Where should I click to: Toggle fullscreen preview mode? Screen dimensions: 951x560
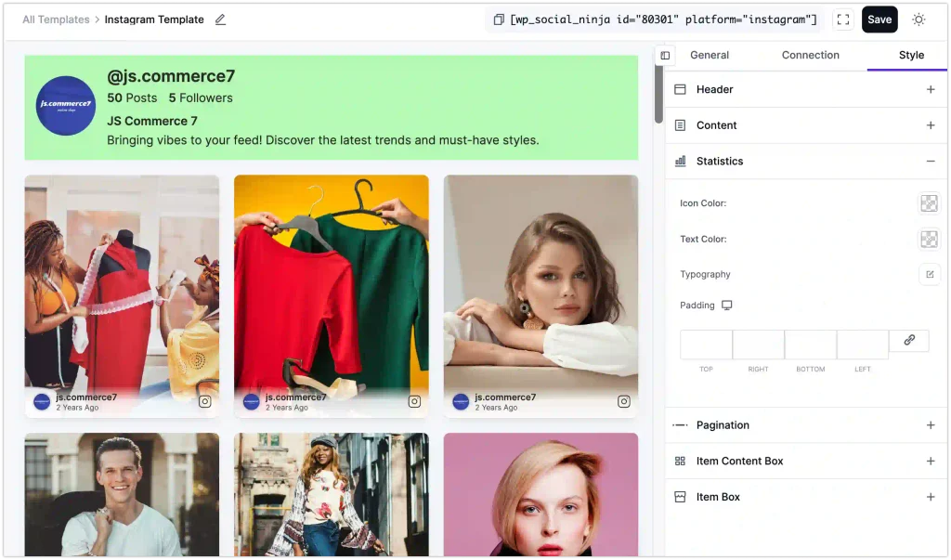pos(843,20)
